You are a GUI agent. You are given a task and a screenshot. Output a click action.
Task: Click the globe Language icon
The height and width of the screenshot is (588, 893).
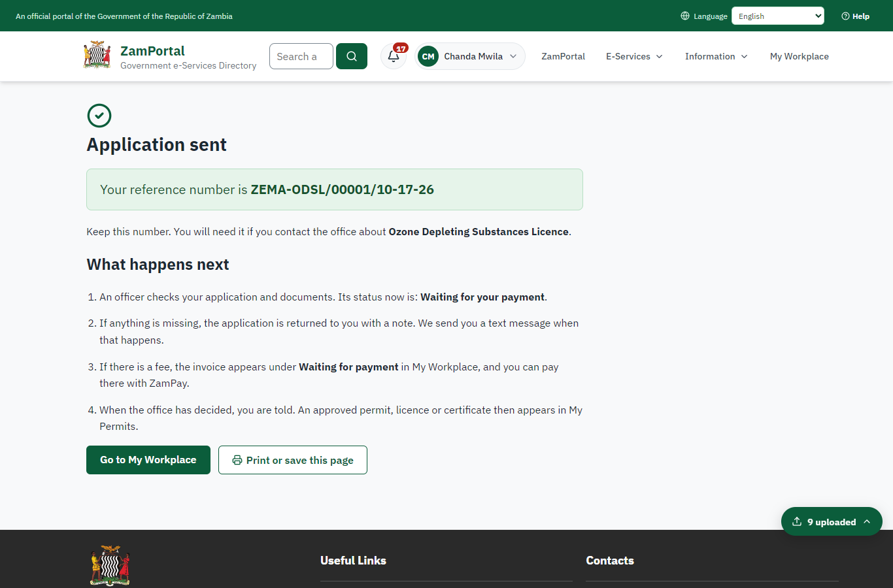685,16
